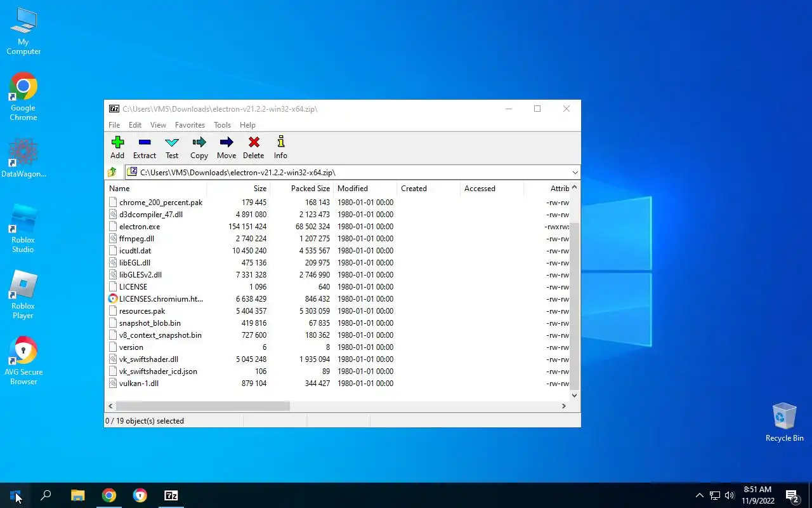The width and height of the screenshot is (812, 508).
Task: Click the Extract toolbar icon
Action: tap(145, 142)
